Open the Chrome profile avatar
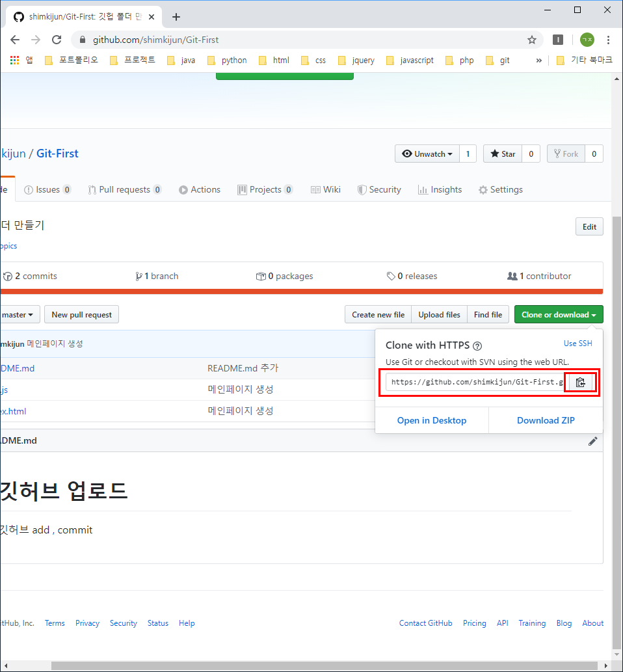Viewport: 623px width, 672px height. coord(587,40)
